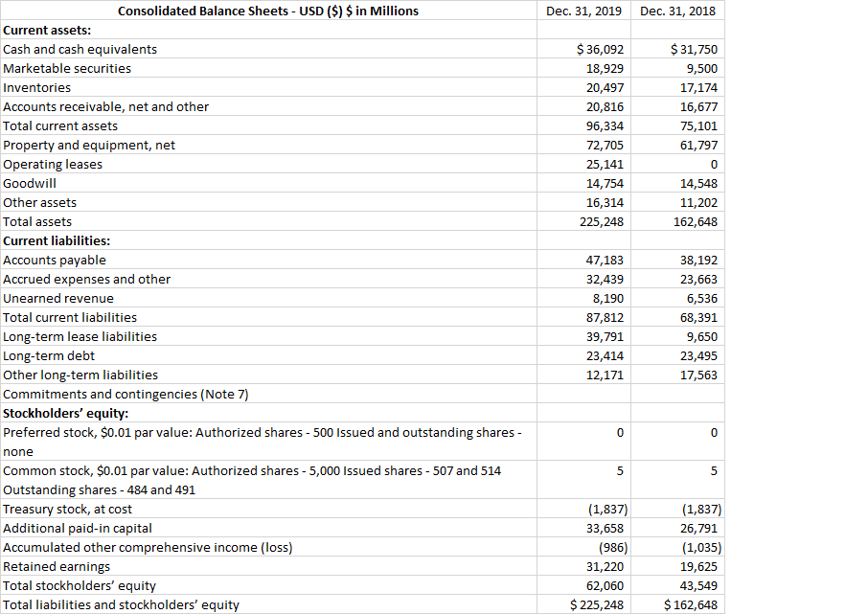This screenshot has width=868, height=614.
Task: Select the Current assets section label
Action: point(48,30)
